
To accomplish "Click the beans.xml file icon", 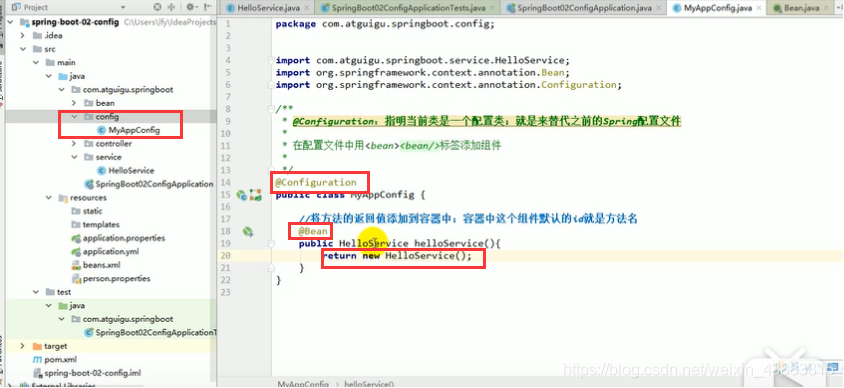I will pos(76,265).
